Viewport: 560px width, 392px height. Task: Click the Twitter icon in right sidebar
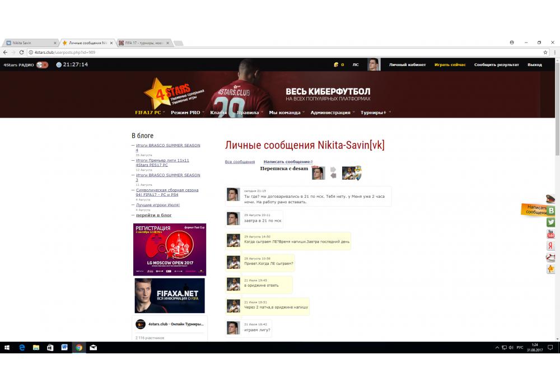tap(551, 222)
